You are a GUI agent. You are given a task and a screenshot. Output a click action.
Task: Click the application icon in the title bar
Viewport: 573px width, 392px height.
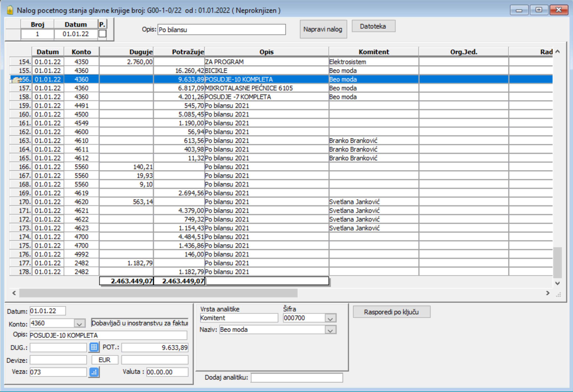click(x=10, y=10)
